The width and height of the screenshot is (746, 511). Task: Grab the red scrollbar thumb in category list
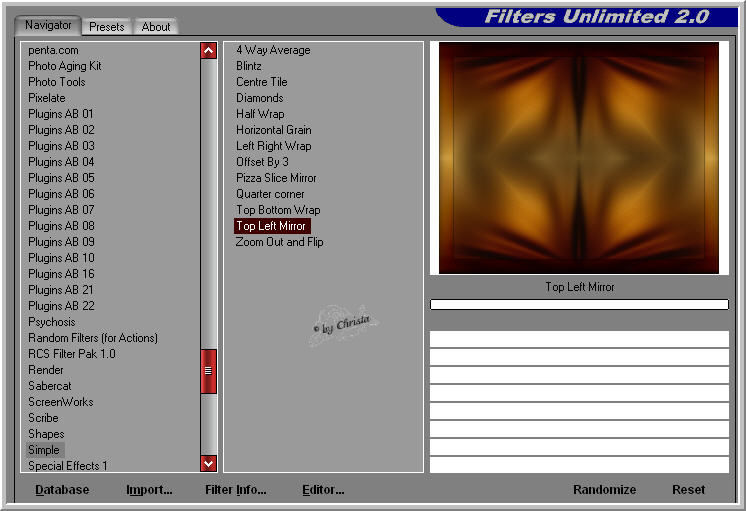point(208,371)
